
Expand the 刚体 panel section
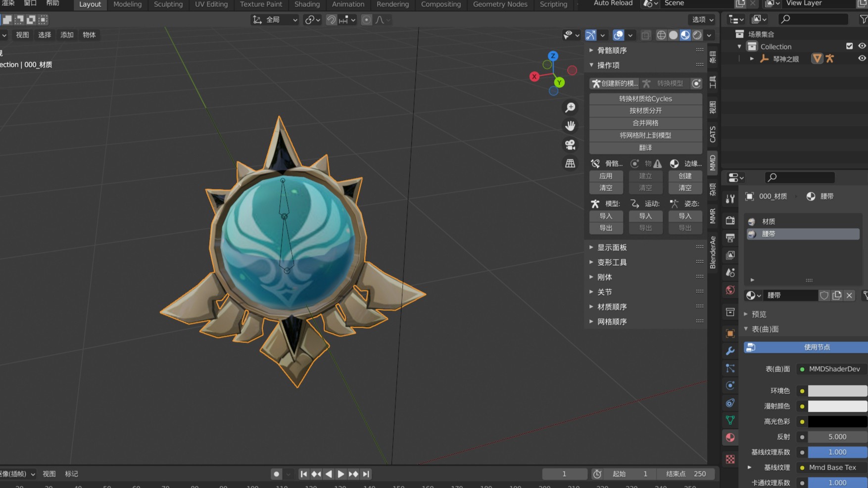coord(604,277)
